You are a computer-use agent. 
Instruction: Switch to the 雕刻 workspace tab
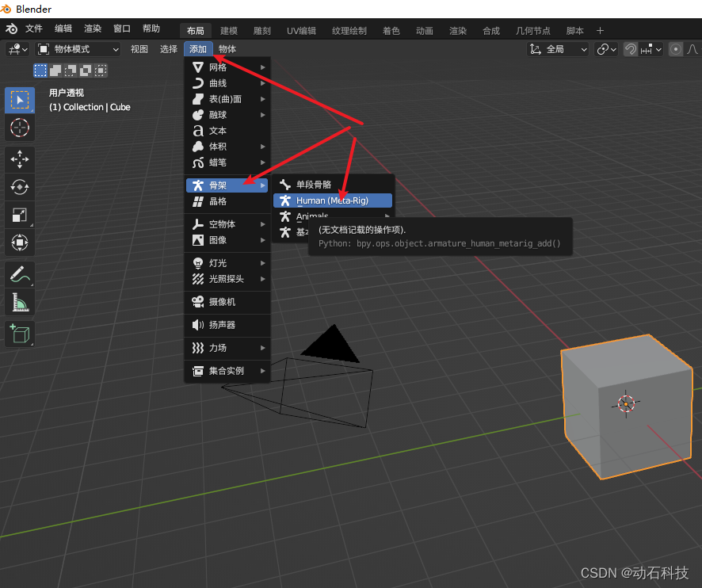point(262,31)
